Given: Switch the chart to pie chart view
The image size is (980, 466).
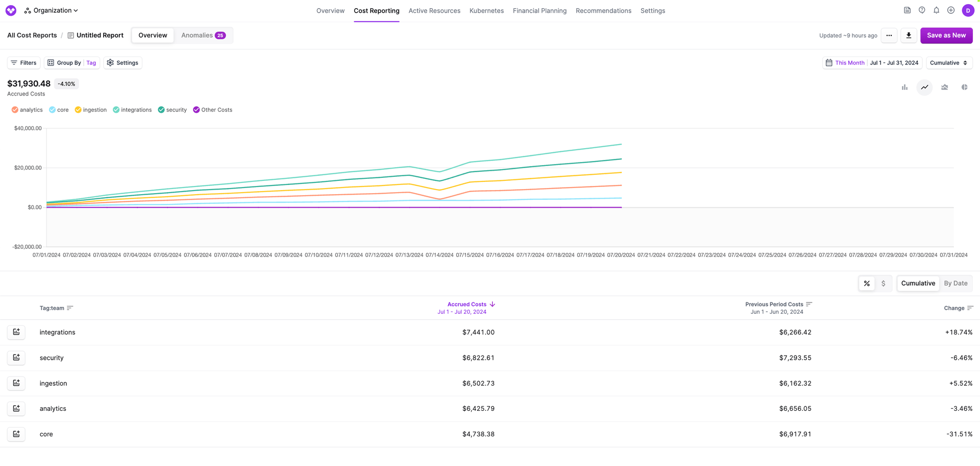Looking at the screenshot, I should [965, 87].
